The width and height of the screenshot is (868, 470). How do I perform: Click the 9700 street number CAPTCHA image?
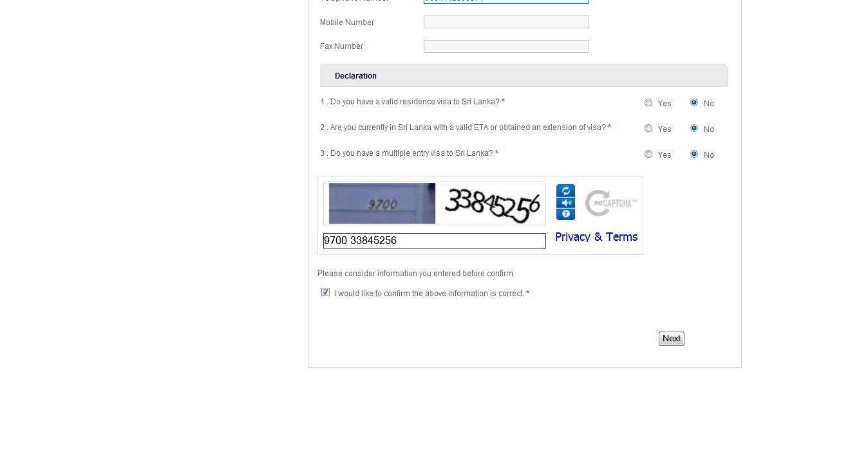(x=382, y=203)
